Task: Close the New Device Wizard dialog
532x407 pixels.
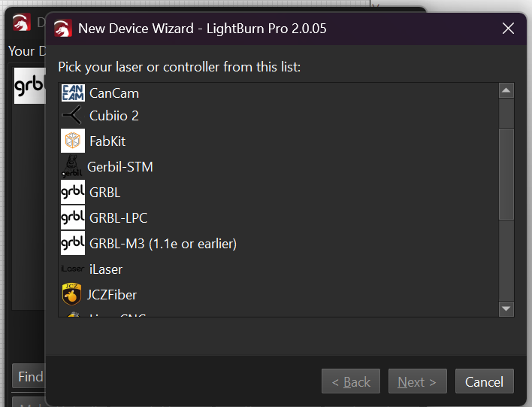Action: 508,29
